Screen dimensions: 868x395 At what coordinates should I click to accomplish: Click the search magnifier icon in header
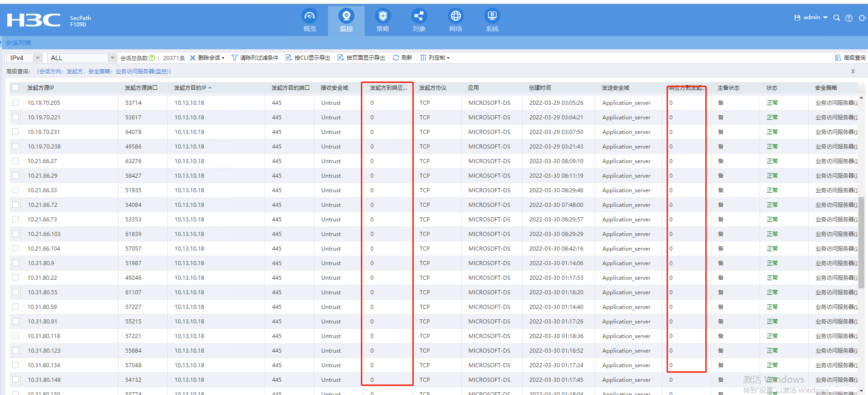tap(837, 18)
